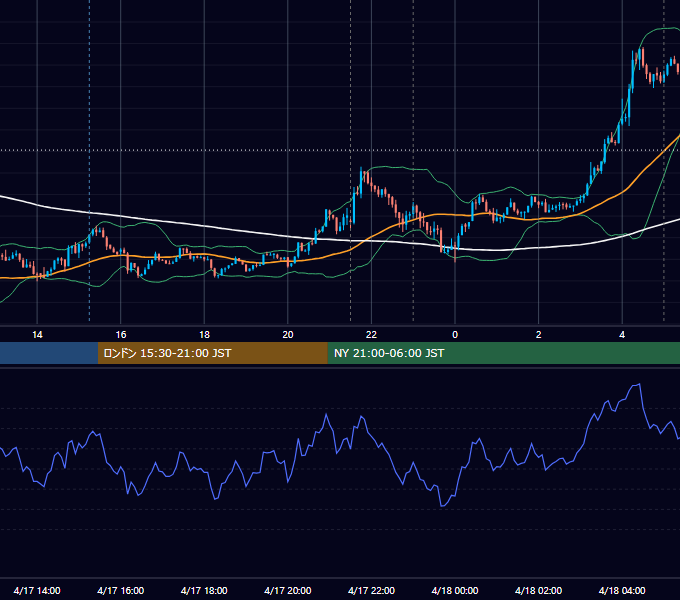The image size is (680, 600).
Task: Click the blue oscillator line trough before 00:00
Action: point(442,505)
